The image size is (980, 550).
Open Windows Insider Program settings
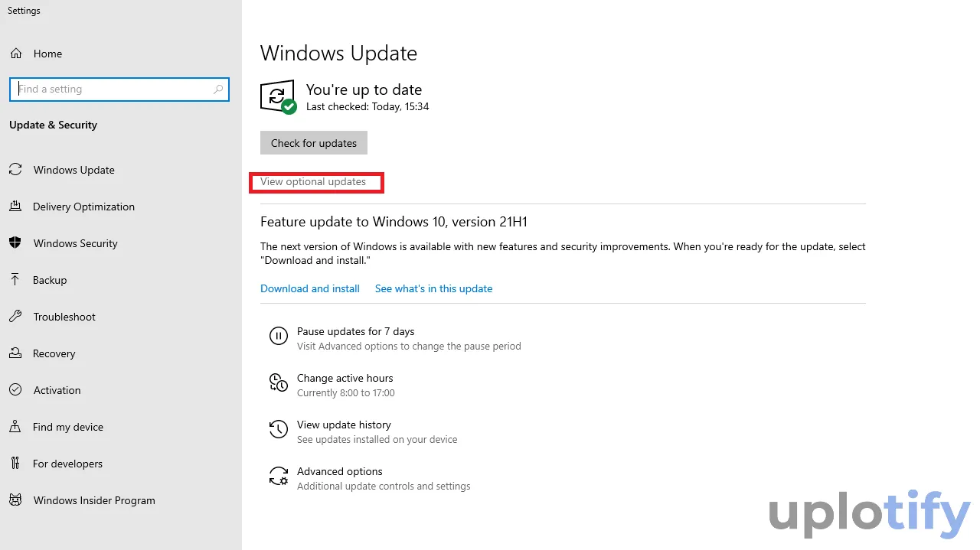(x=94, y=500)
